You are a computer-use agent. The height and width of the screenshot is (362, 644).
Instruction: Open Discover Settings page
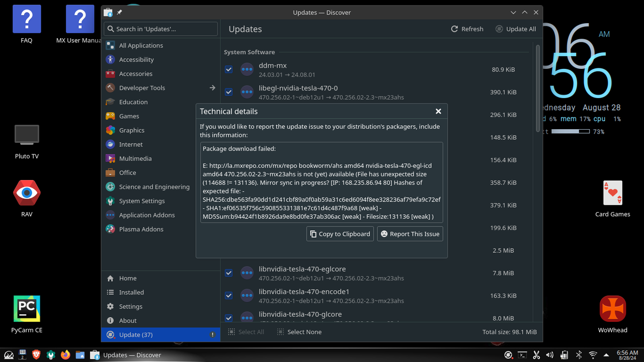tap(160, 306)
